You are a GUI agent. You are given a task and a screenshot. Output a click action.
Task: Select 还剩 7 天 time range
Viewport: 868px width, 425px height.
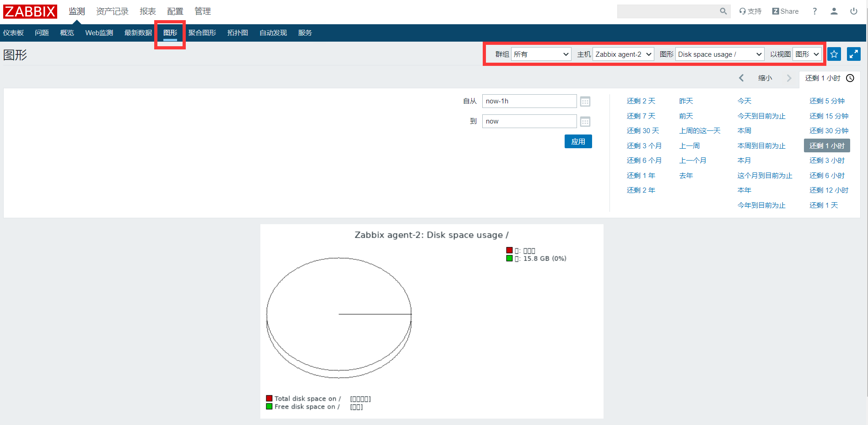pos(641,116)
